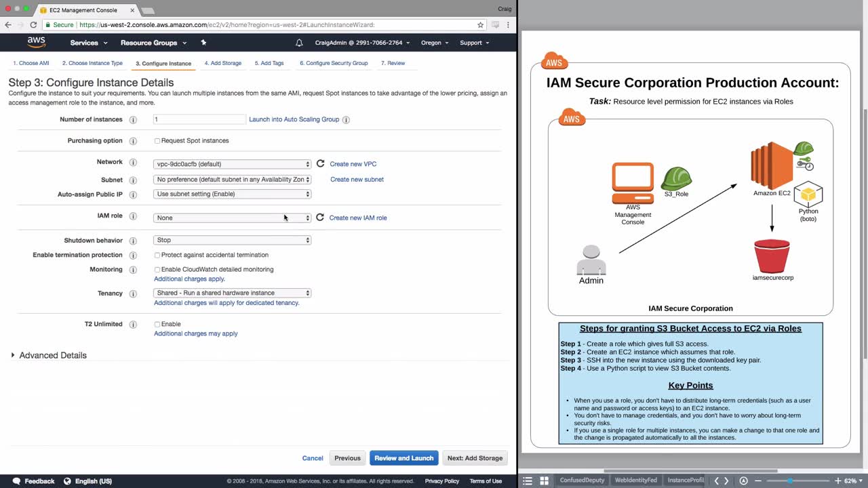Open the Support menu
Image resolution: width=868 pixels, height=488 pixels.
(x=475, y=43)
